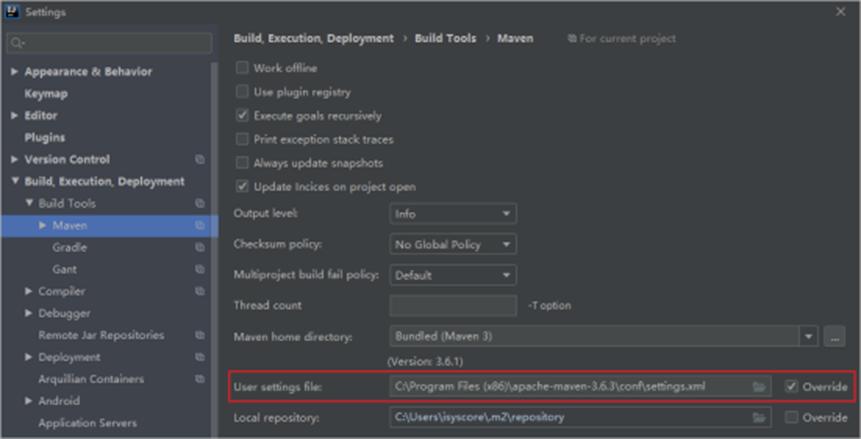This screenshot has width=861, height=439.
Task: Click project-level icon beside Maven tree item
Action: (x=200, y=226)
